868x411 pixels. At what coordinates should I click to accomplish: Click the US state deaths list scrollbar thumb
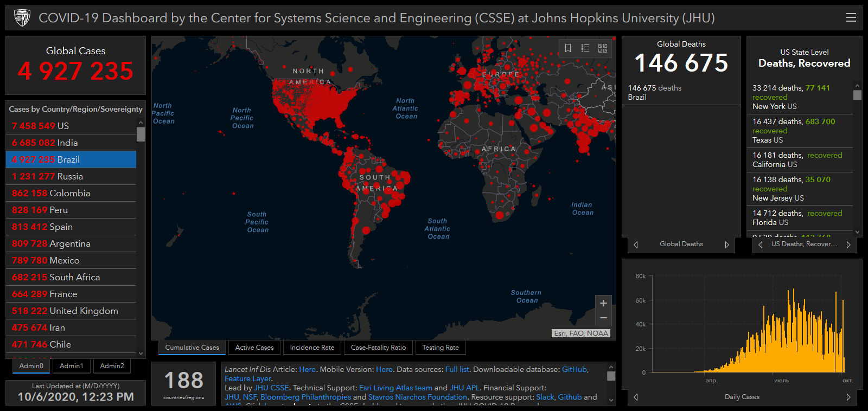tap(857, 95)
